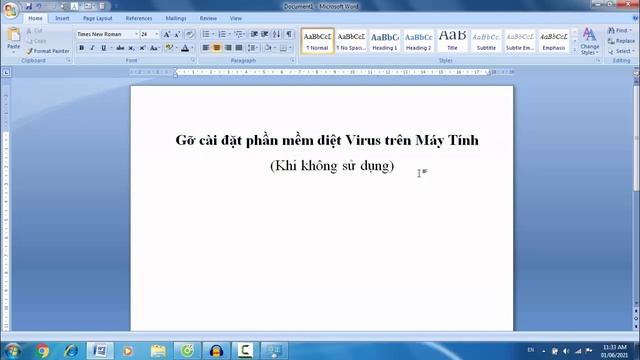Screen dimensions: 640x360
Task: Apply Subtitle style
Action: 486,41
